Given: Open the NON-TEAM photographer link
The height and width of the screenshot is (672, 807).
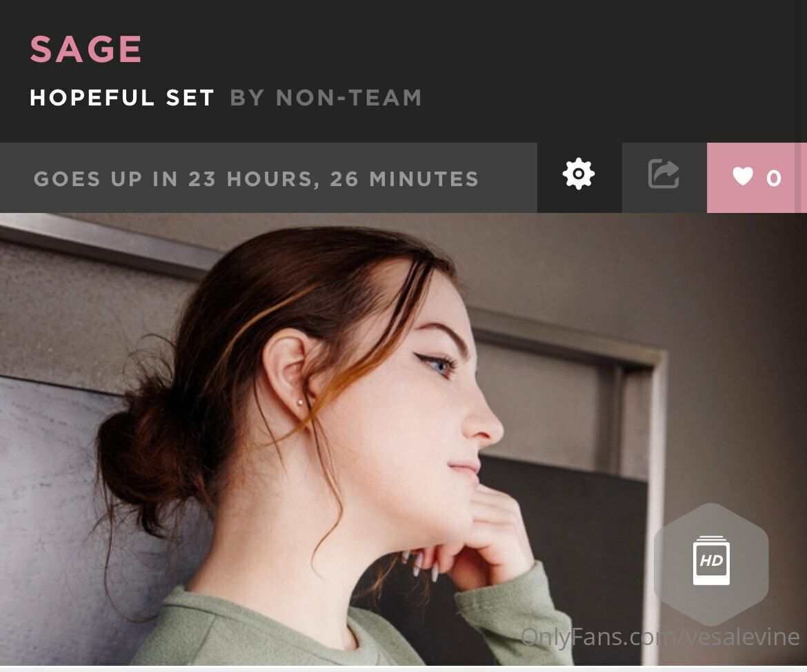Looking at the screenshot, I should click(x=349, y=98).
